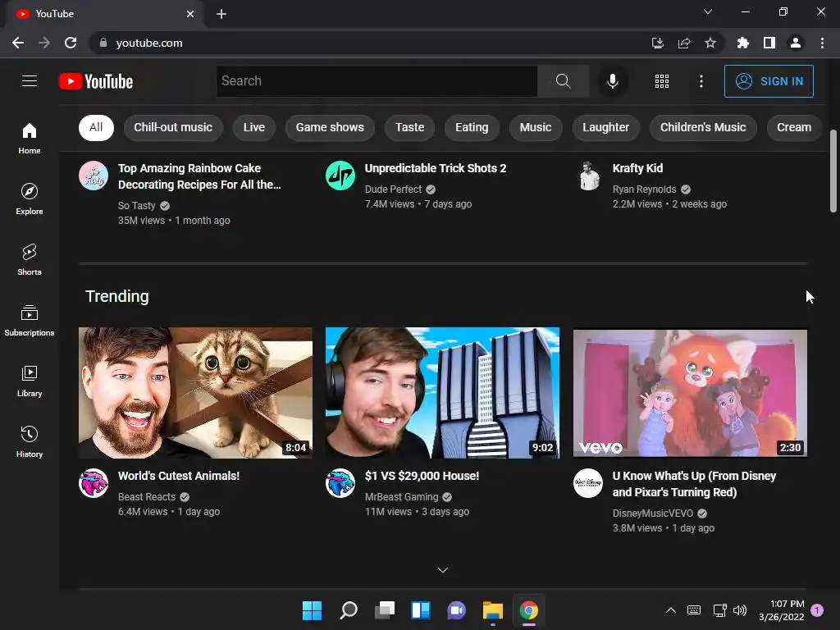Click the page vertical scrollbar
The width and height of the screenshot is (840, 630).
(833, 171)
